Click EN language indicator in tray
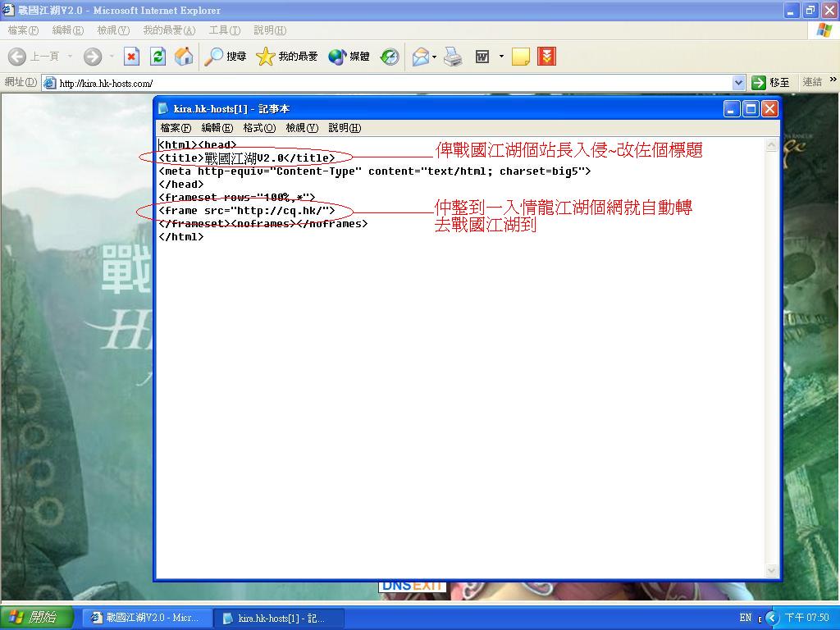 point(745,618)
